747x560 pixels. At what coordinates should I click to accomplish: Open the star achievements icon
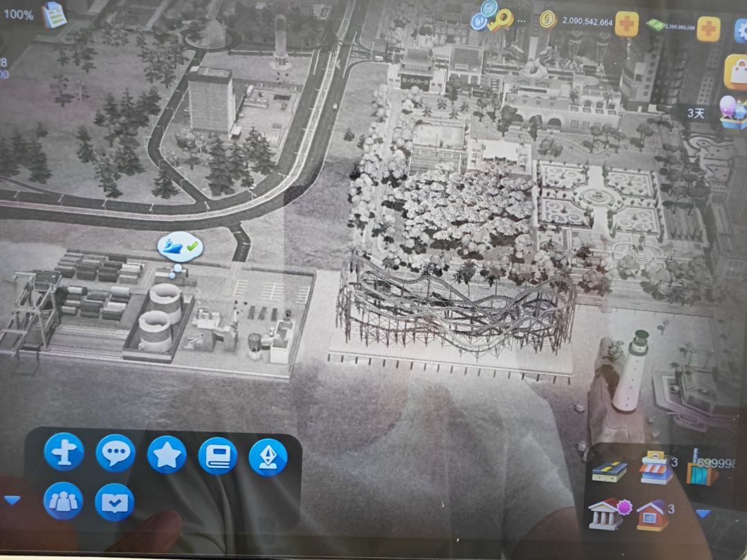[167, 455]
